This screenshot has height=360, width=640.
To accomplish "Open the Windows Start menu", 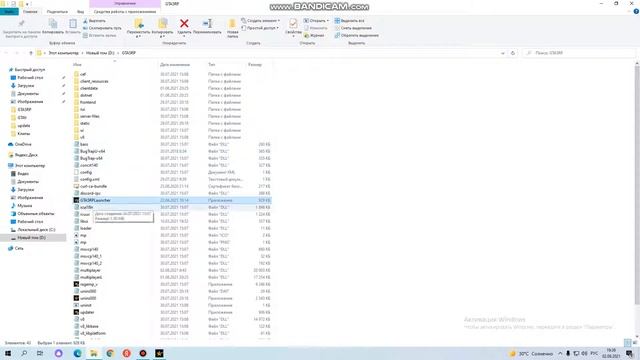I will pyautogui.click(x=8, y=353).
